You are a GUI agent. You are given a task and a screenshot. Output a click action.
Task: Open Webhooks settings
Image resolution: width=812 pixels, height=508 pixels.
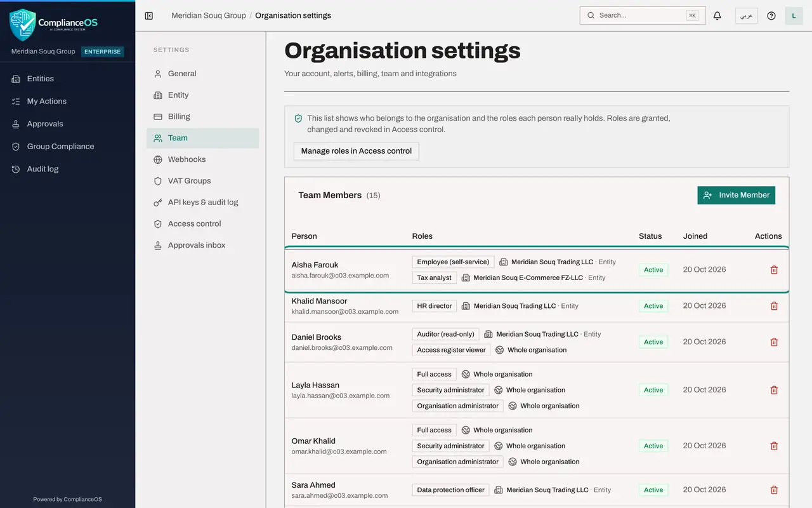coord(203,159)
